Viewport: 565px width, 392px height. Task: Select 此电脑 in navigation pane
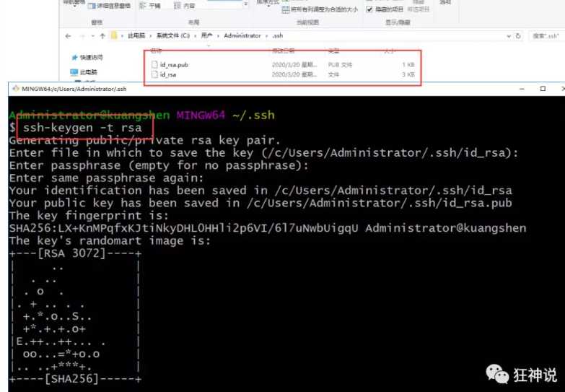coord(83,72)
